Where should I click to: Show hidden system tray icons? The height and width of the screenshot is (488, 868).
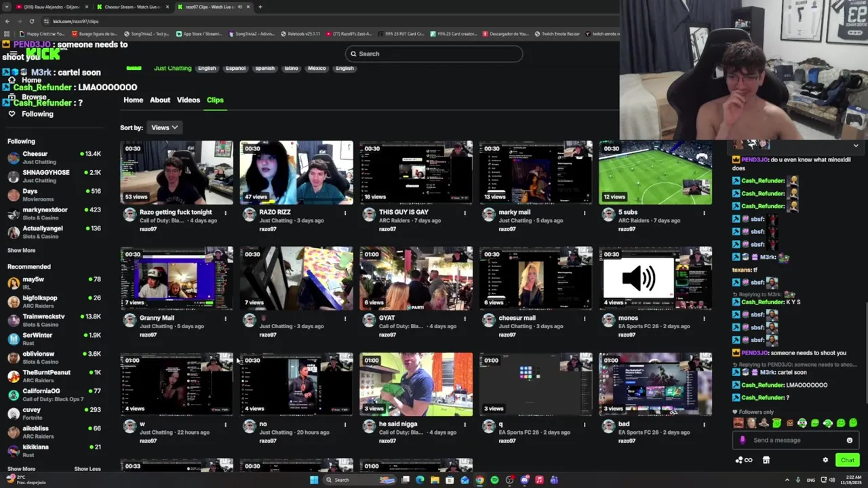click(787, 481)
